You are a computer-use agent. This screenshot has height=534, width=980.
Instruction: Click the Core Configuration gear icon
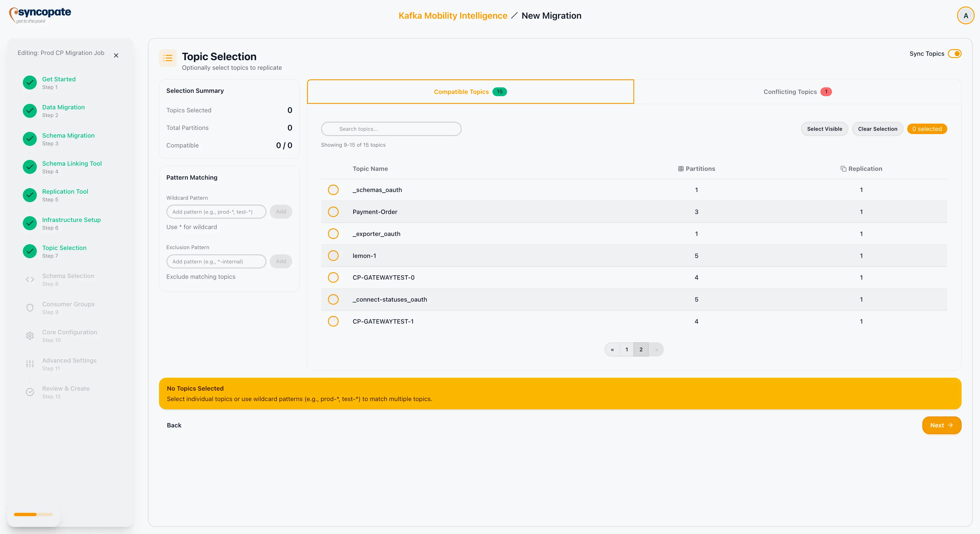tap(30, 336)
